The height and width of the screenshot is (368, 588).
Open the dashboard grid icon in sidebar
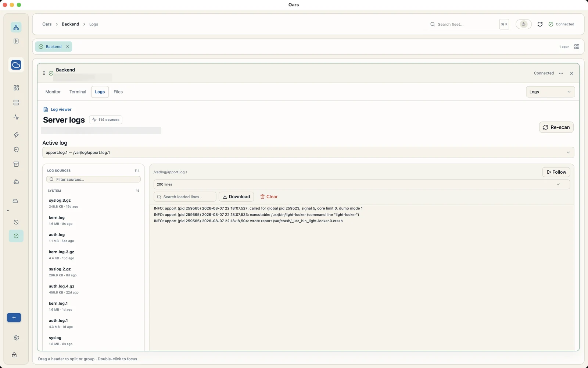16,88
